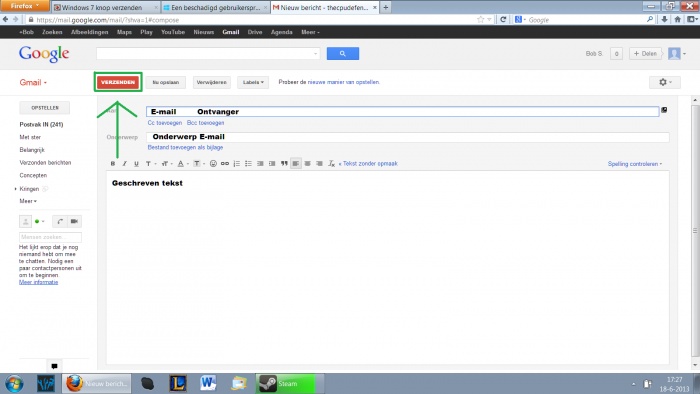Increase the indent of the text
This screenshot has width=700, height=394.
(272, 164)
